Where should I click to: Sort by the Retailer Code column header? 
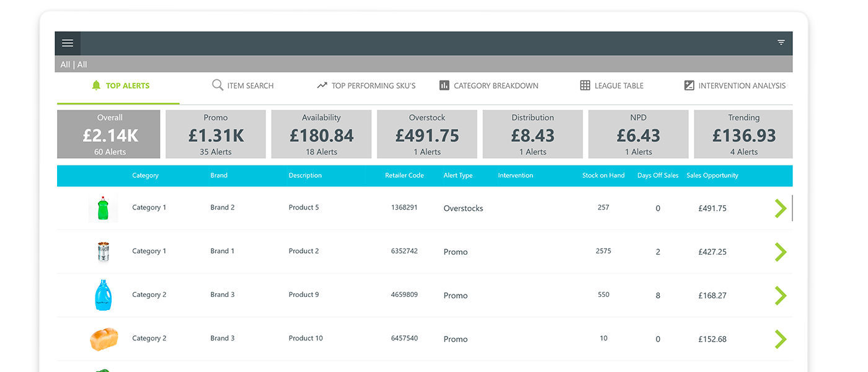coord(404,175)
